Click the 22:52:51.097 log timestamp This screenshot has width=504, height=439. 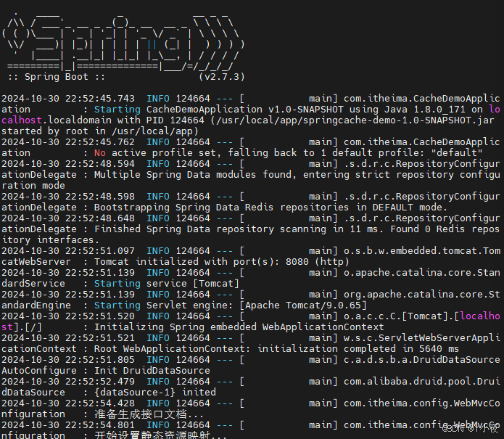(100, 251)
